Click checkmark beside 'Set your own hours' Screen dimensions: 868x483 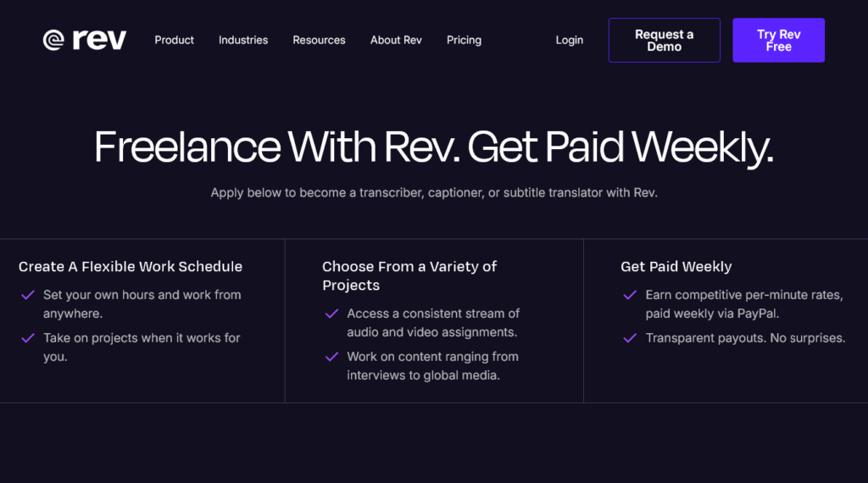28,295
